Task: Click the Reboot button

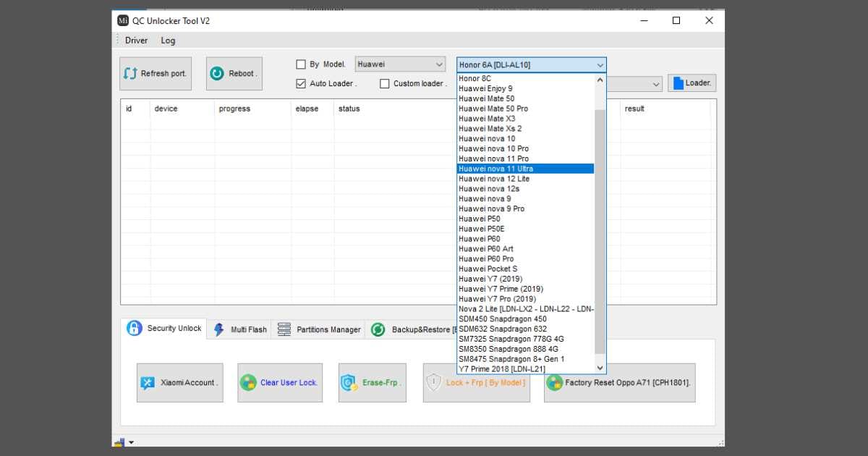Action: [x=234, y=73]
